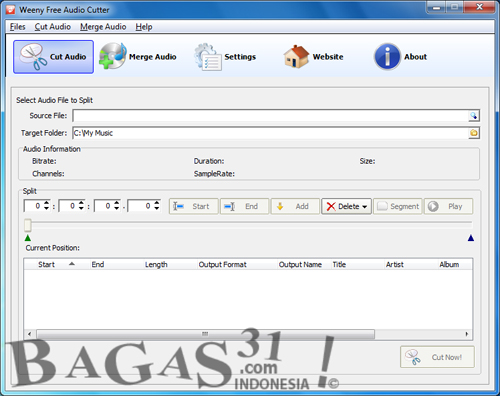Decrease the seconds spinner value

click(x=116, y=209)
